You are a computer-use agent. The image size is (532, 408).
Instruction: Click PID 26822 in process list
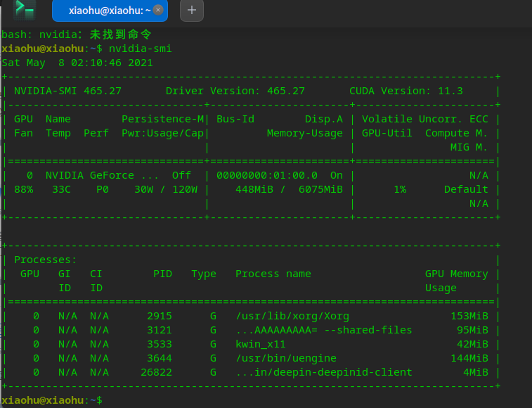156,372
